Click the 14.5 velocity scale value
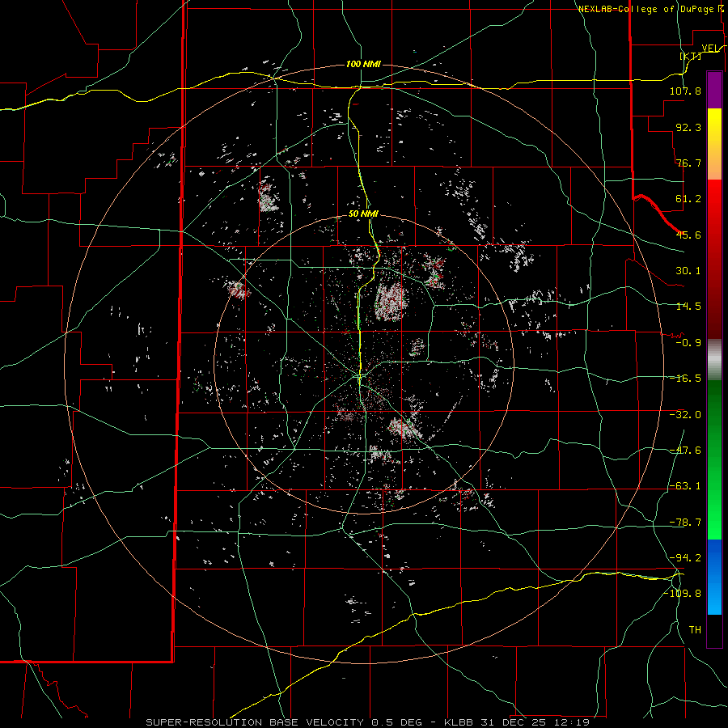Screen dimensions: 728x728 688,307
